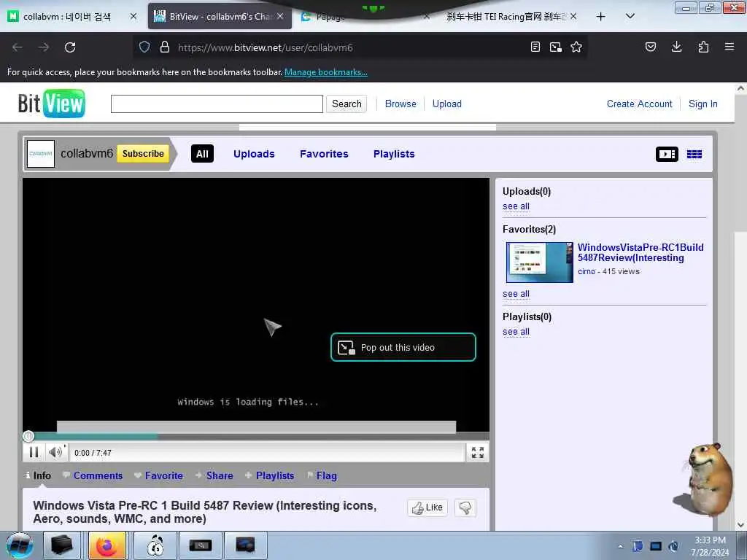Image resolution: width=747 pixels, height=560 pixels.
Task: Open the Windows Vista Pre-RC1 video thumbnail
Action: tap(540, 262)
